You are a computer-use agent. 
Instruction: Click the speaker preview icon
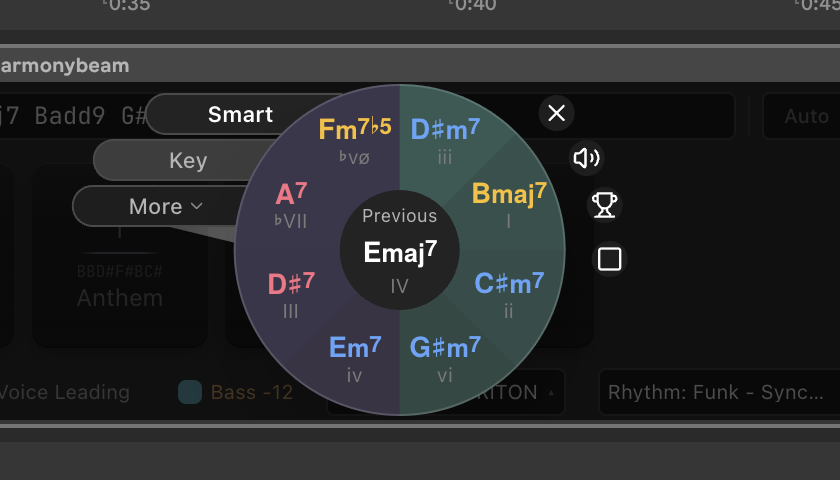[x=587, y=158]
